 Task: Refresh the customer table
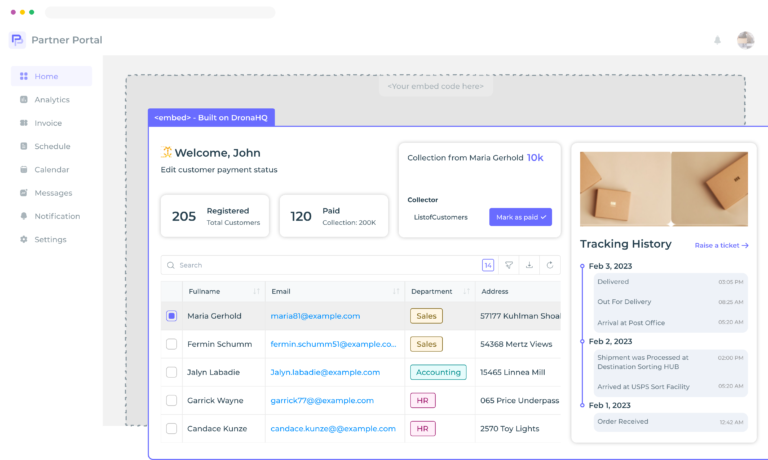550,265
